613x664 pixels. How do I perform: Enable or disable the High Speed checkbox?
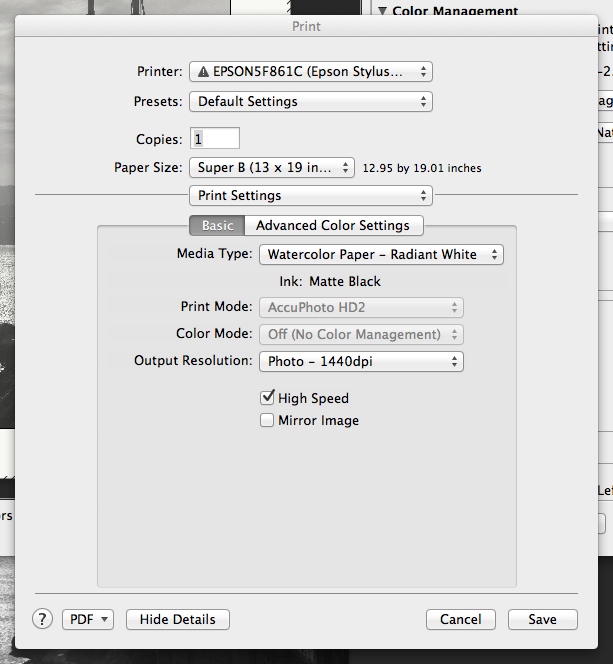pyautogui.click(x=267, y=398)
